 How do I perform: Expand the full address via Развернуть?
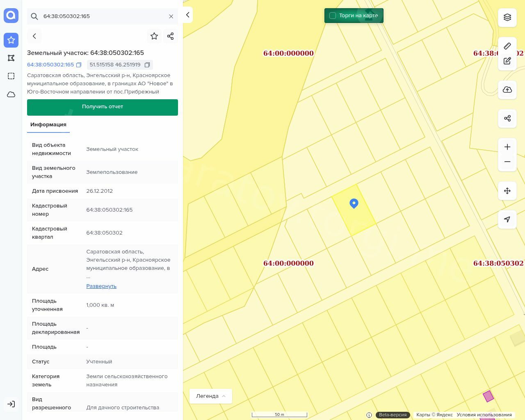pos(101,286)
